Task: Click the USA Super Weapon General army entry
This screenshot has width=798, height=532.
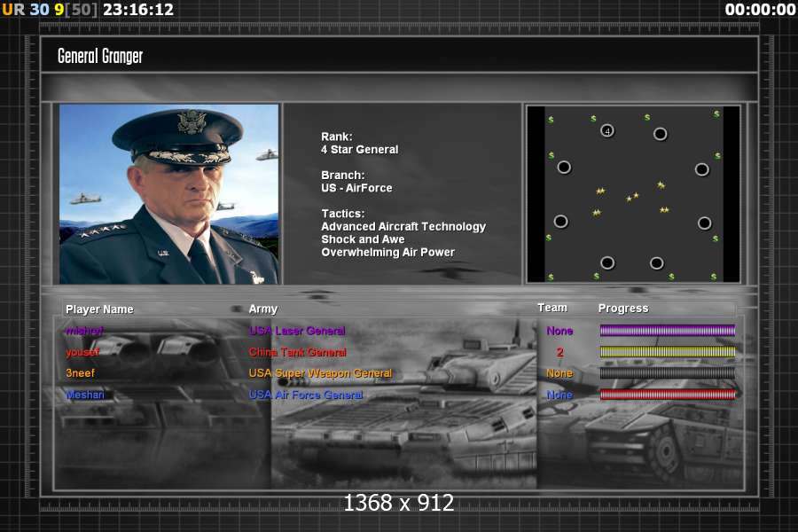Action: 321,373
